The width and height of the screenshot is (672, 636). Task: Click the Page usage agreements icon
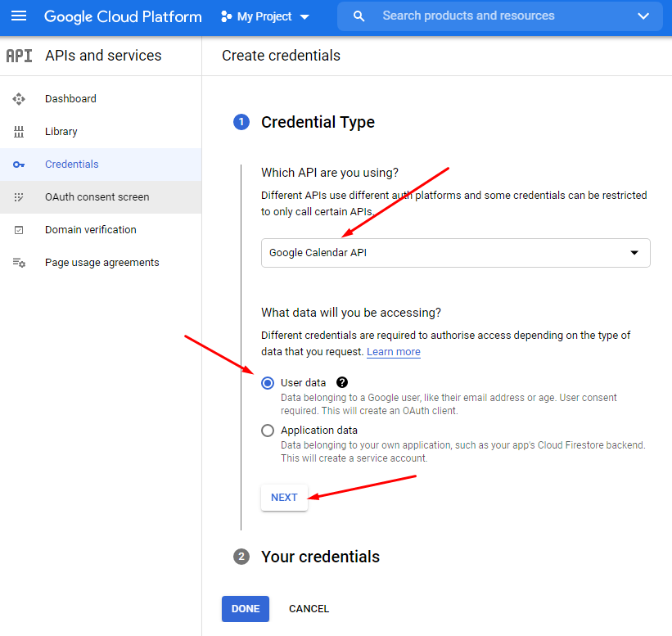pyautogui.click(x=19, y=263)
